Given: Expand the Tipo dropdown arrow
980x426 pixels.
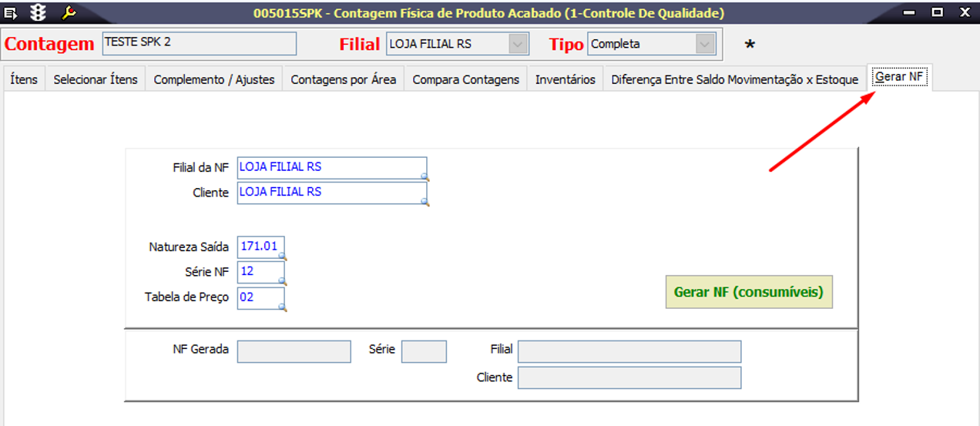Looking at the screenshot, I should (705, 44).
